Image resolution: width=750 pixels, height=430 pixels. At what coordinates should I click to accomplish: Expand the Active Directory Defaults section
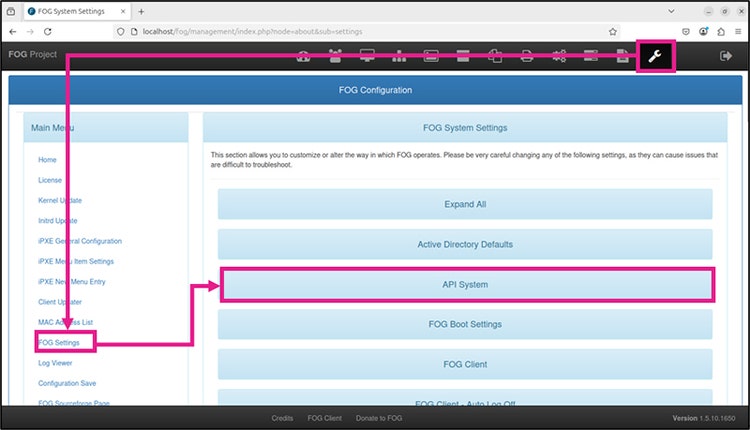(x=465, y=244)
